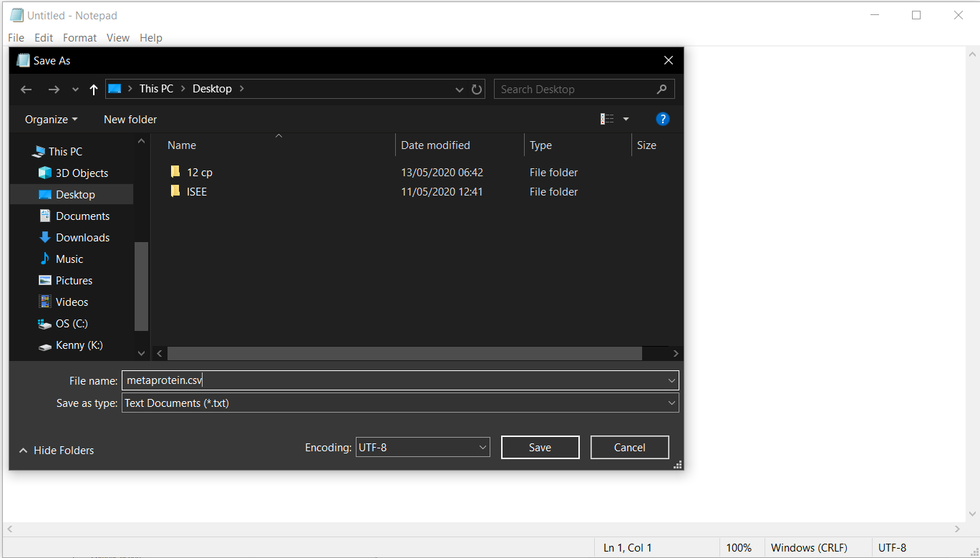
Task: Open the ISEE folder
Action: point(196,191)
